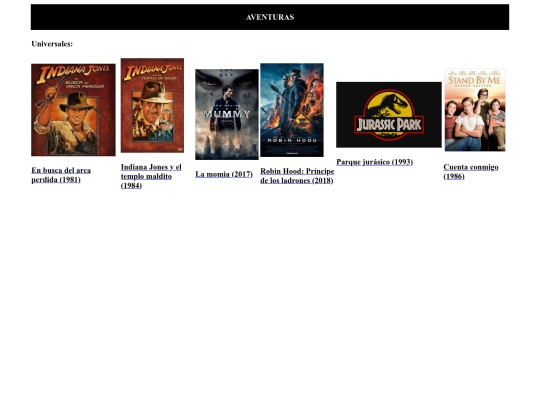Image resolution: width=540 pixels, height=405 pixels.
Task: Open the link En busca del arca perdida (1981)
Action: pyautogui.click(x=61, y=175)
